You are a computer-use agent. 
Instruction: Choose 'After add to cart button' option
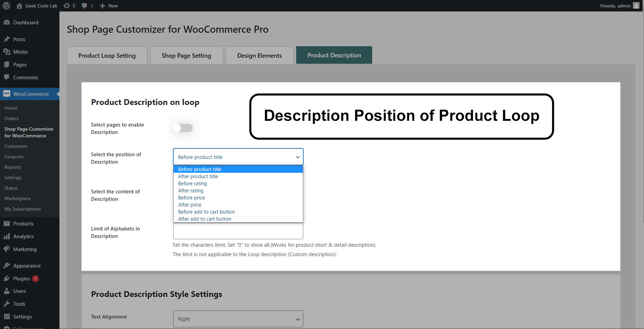click(x=238, y=219)
